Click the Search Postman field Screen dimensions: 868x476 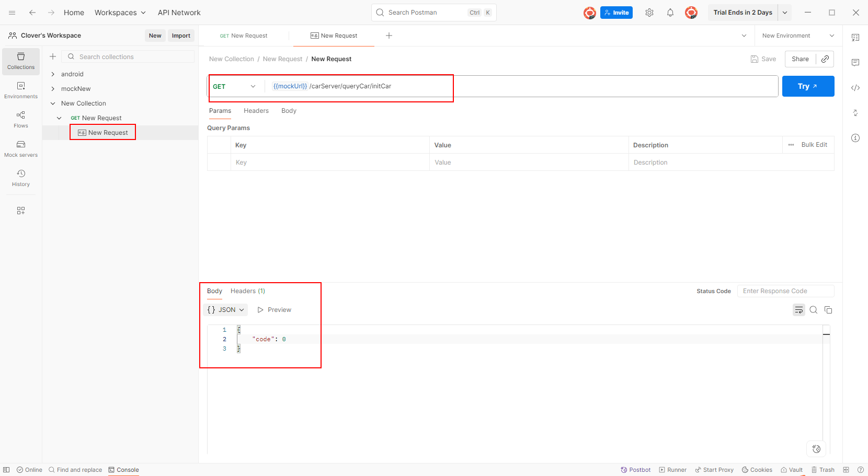tap(434, 13)
